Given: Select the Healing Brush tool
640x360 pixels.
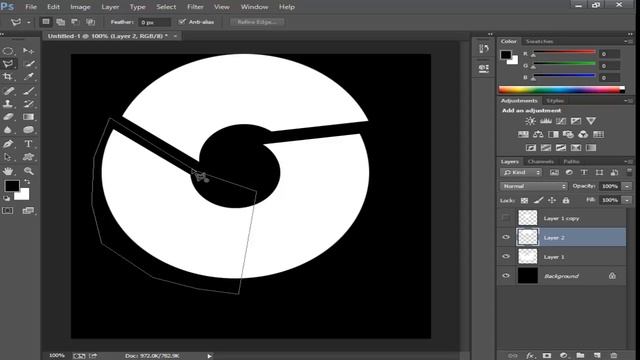Looking at the screenshot, I should pos(8,91).
